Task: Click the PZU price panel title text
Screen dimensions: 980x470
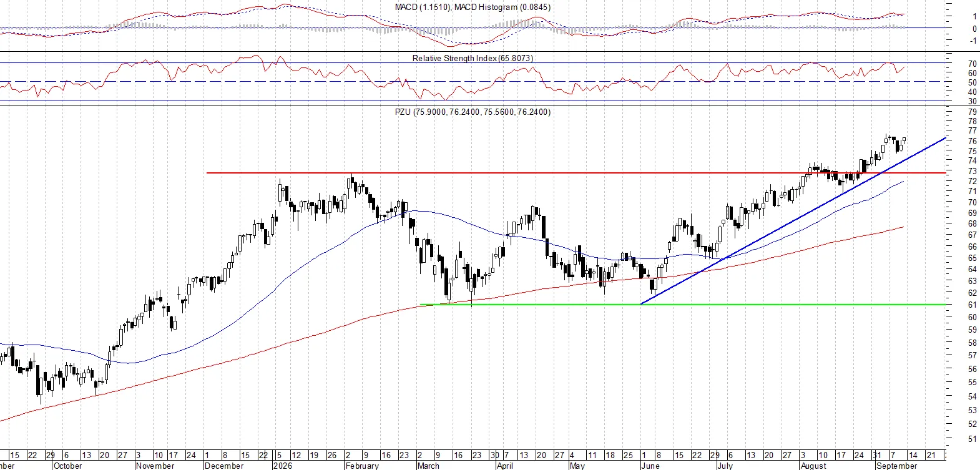Action: (473, 112)
